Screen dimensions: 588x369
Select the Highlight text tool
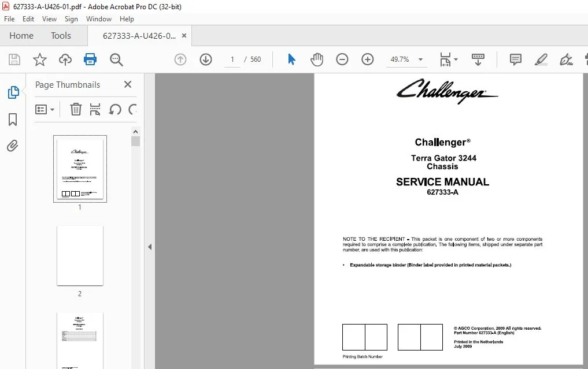[541, 59]
